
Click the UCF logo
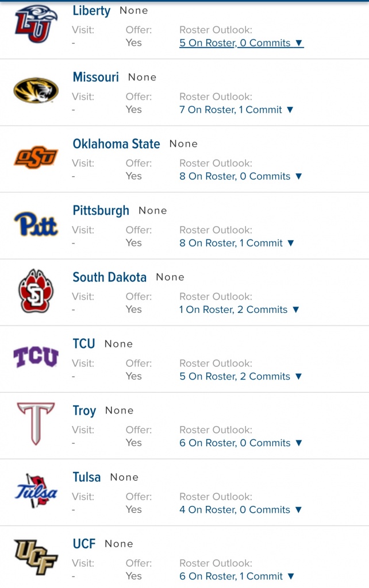(x=36, y=557)
